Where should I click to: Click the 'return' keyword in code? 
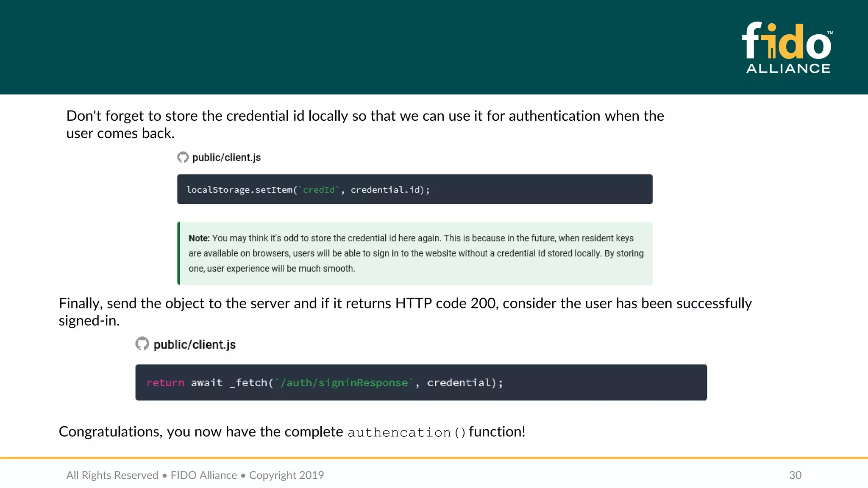coord(165,383)
